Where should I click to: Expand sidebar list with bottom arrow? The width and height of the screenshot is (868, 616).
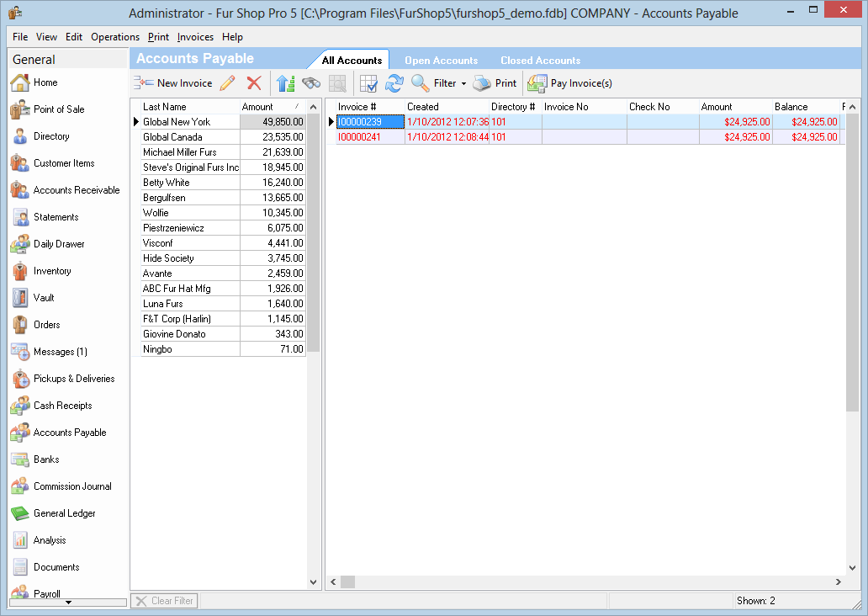(68, 603)
